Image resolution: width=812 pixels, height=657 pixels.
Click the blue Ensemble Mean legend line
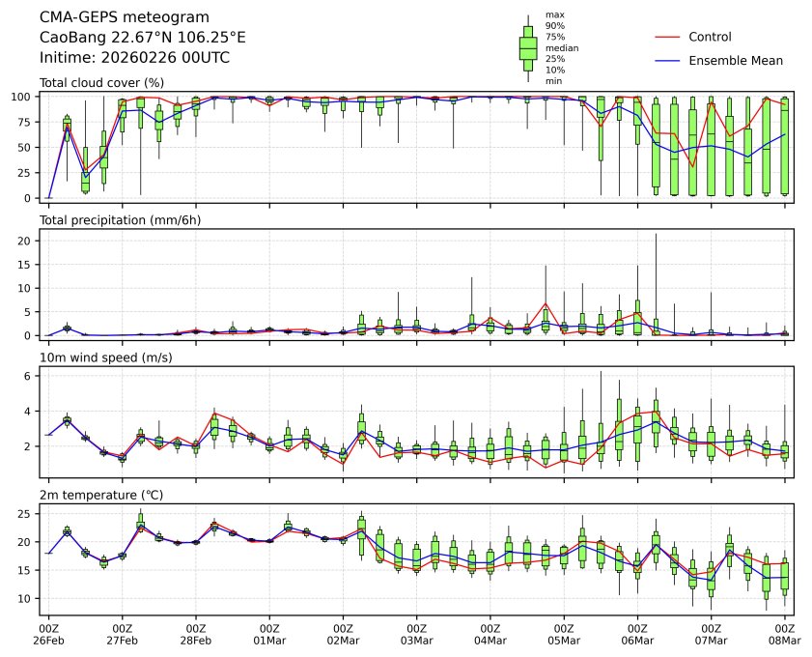(x=668, y=60)
